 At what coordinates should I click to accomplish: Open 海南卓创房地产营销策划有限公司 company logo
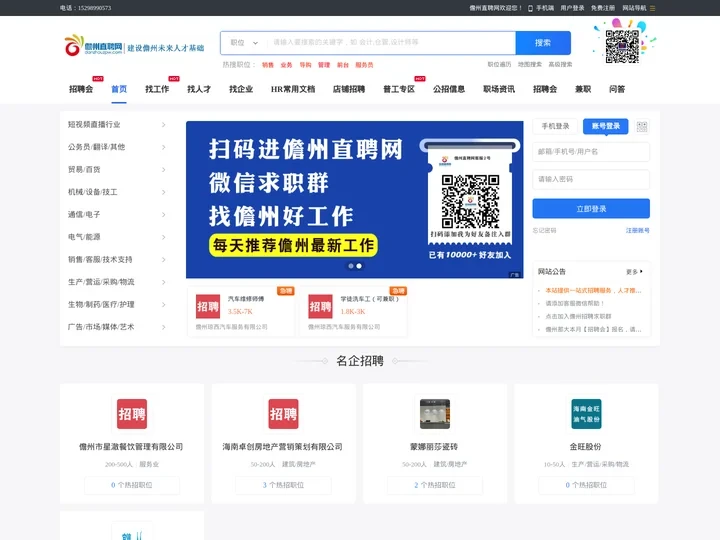(x=283, y=414)
